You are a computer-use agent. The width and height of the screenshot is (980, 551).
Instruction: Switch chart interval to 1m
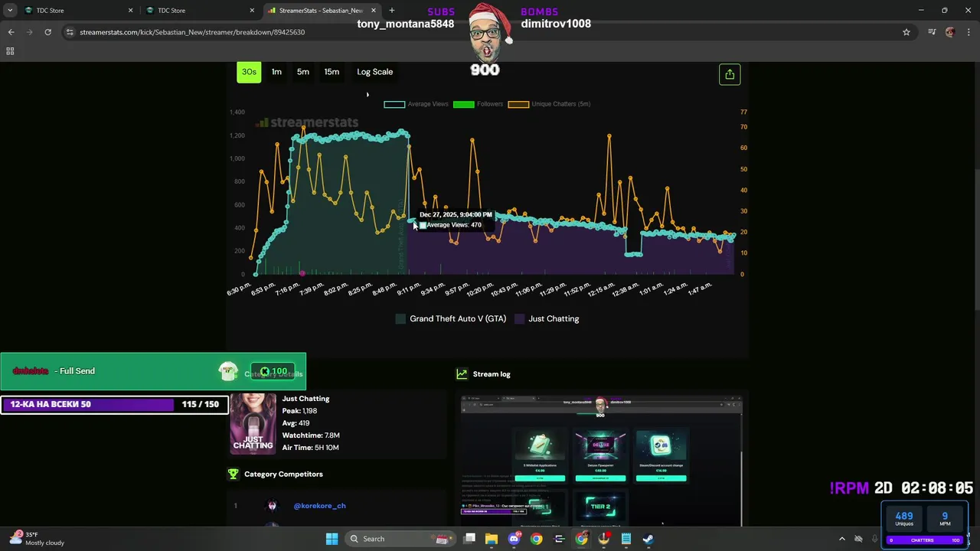(x=276, y=72)
